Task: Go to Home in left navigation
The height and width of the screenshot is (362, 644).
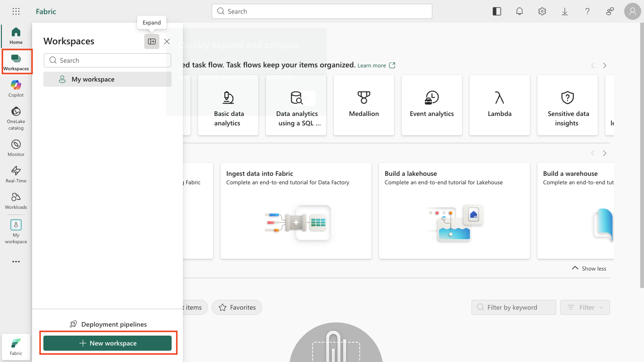Action: click(x=16, y=36)
